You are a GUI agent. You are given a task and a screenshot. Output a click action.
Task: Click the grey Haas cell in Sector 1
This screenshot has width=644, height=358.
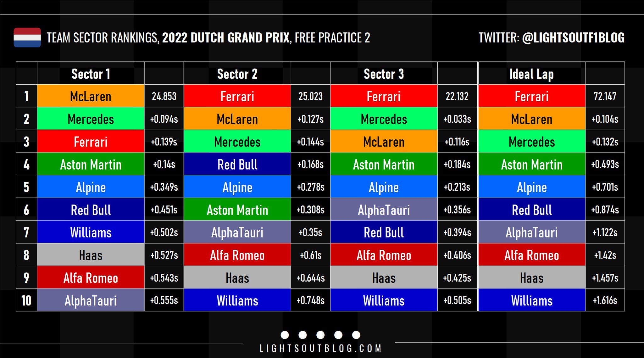tap(91, 255)
